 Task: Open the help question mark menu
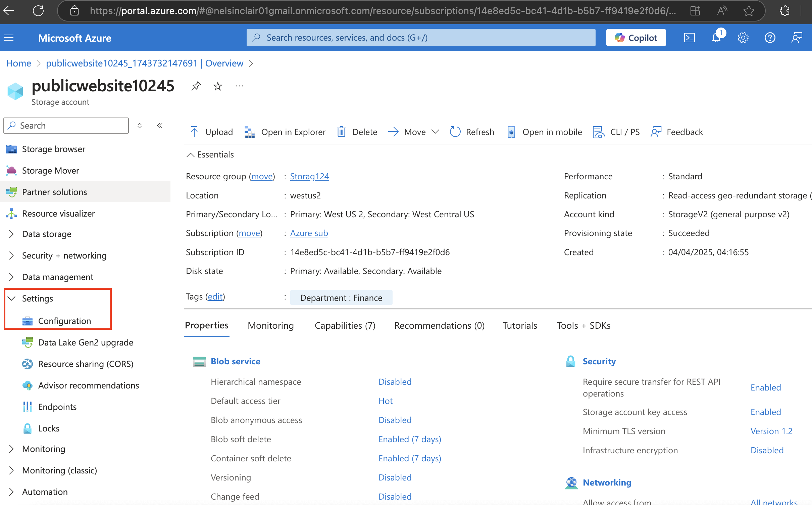coord(770,38)
